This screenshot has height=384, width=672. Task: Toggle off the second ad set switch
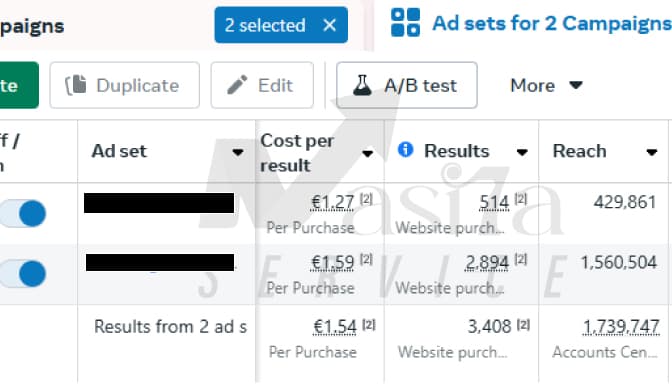coord(24,273)
